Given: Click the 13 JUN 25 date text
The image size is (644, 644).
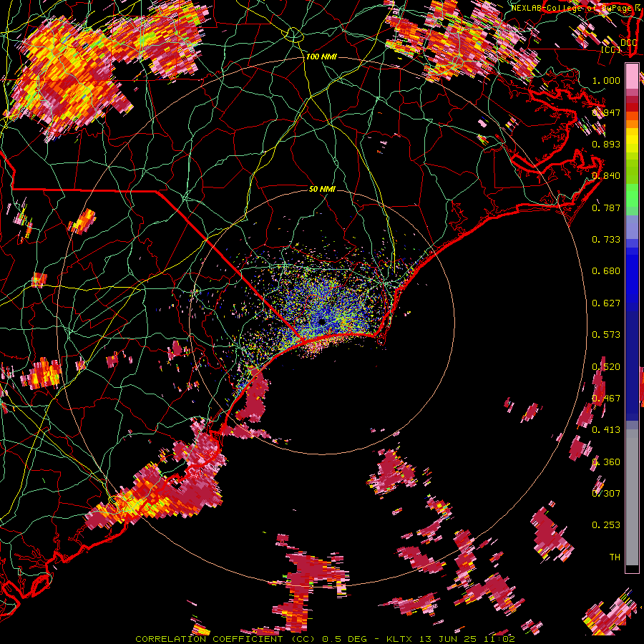Looking at the screenshot, I should click(x=448, y=639).
